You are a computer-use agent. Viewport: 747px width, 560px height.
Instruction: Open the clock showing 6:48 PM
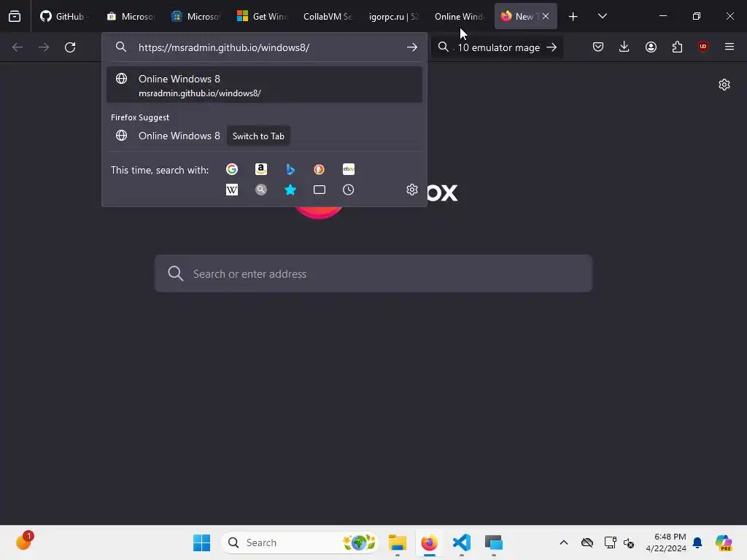point(666,542)
